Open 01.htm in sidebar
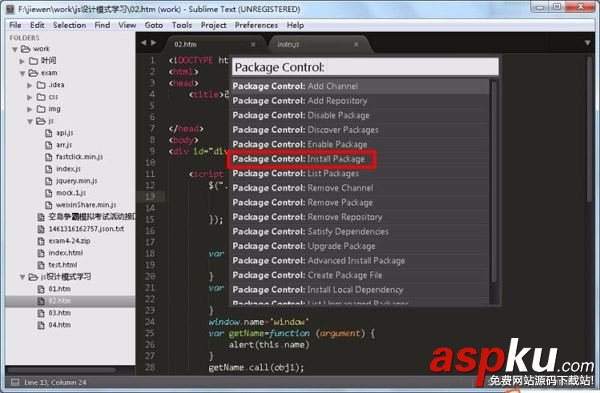The image size is (600, 393). [x=59, y=289]
